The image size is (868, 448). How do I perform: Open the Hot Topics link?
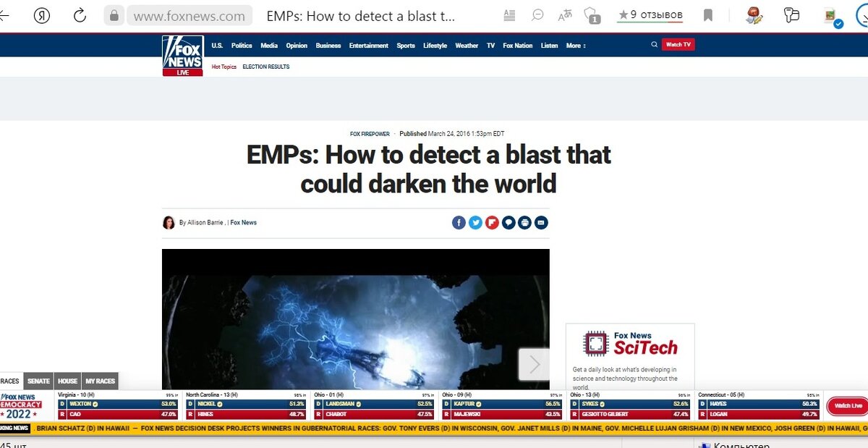click(x=224, y=67)
